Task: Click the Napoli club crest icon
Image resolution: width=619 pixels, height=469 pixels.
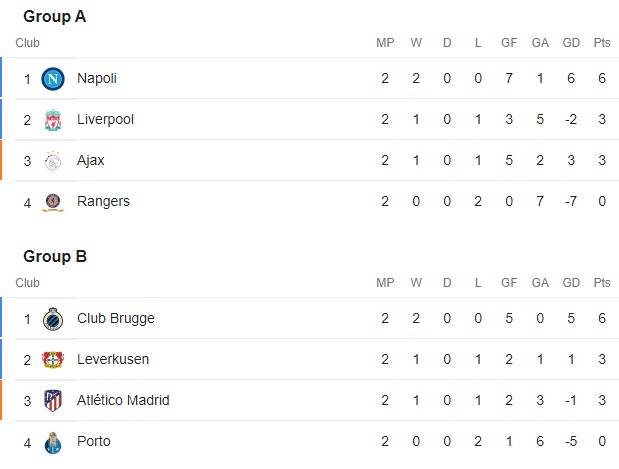Action: (53, 78)
